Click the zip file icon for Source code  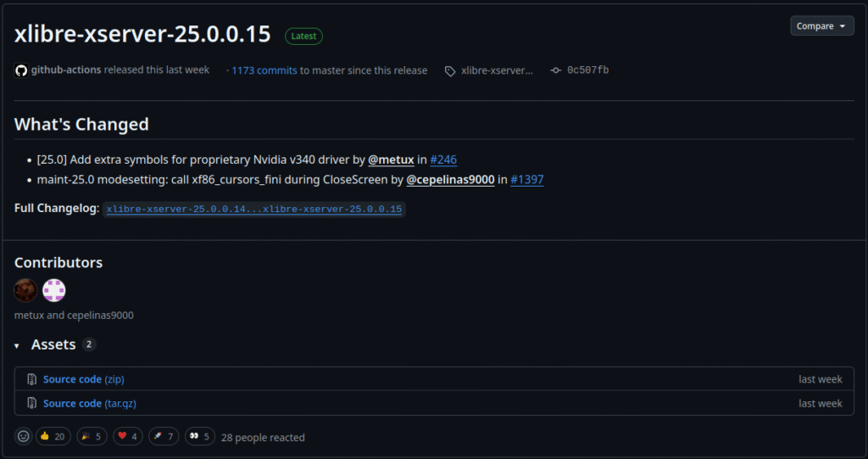tap(31, 379)
